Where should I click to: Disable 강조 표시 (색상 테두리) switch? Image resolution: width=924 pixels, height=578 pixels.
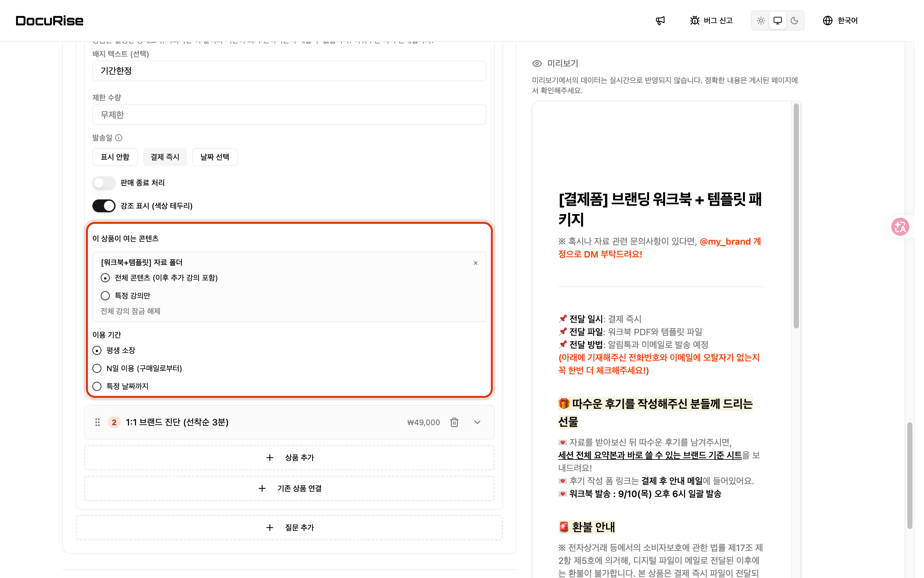click(104, 206)
